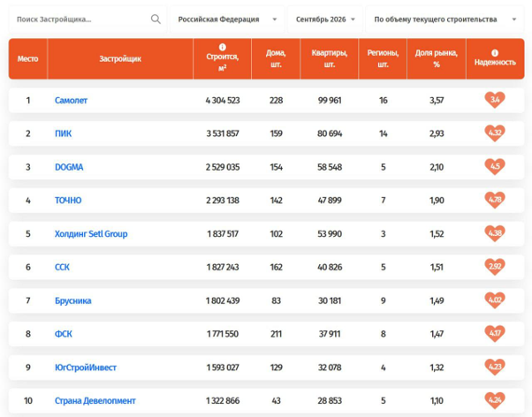Click the value 4 304 523 for Самолет
Viewport: 532px width, 417px height.
click(x=223, y=101)
